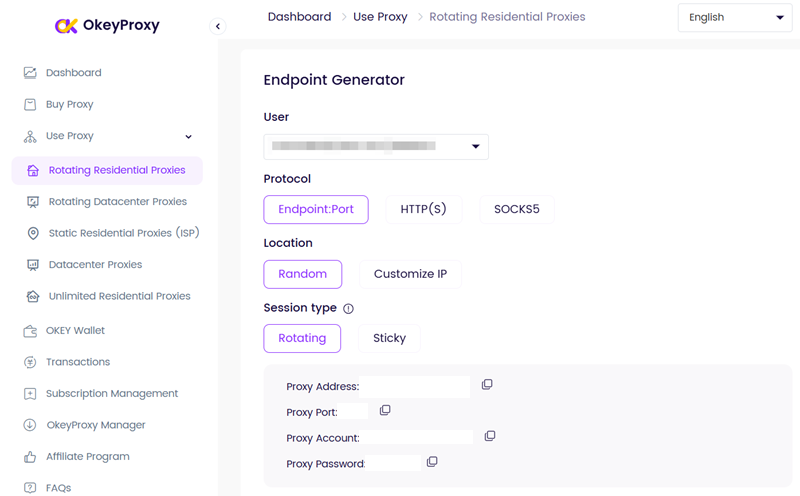The height and width of the screenshot is (496, 800).
Task: Open Buy Proxy in the sidebar
Action: coord(69,105)
